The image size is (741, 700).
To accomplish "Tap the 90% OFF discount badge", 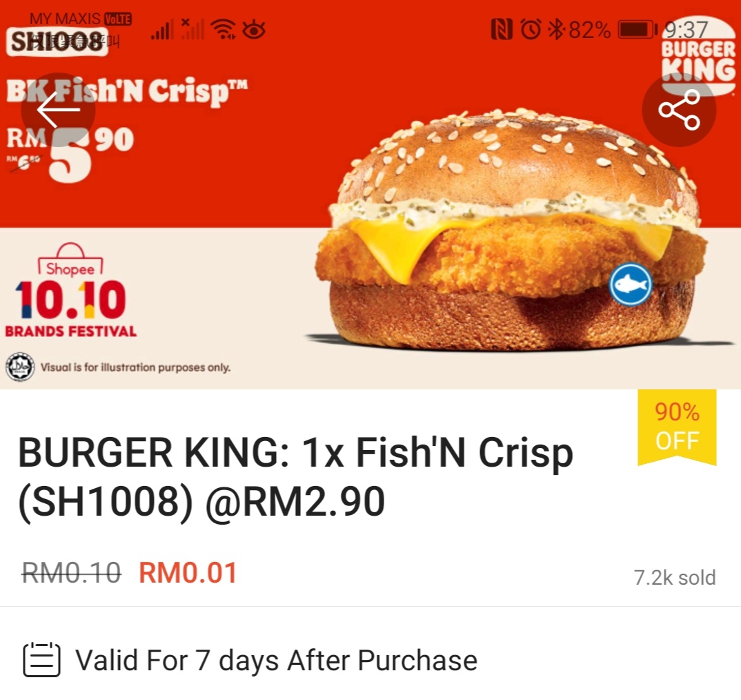I will [677, 427].
